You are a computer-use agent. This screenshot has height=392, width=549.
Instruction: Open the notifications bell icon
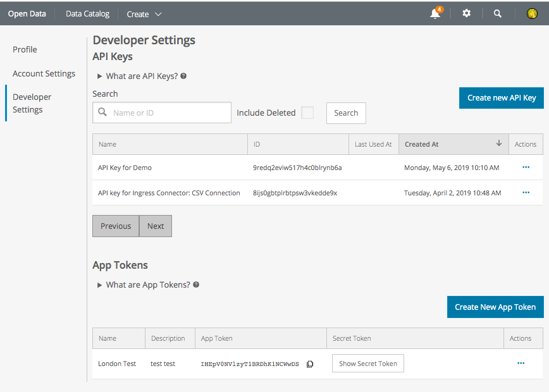point(435,14)
